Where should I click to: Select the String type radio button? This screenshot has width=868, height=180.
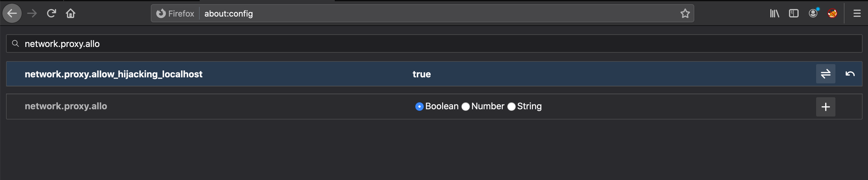tap(511, 107)
